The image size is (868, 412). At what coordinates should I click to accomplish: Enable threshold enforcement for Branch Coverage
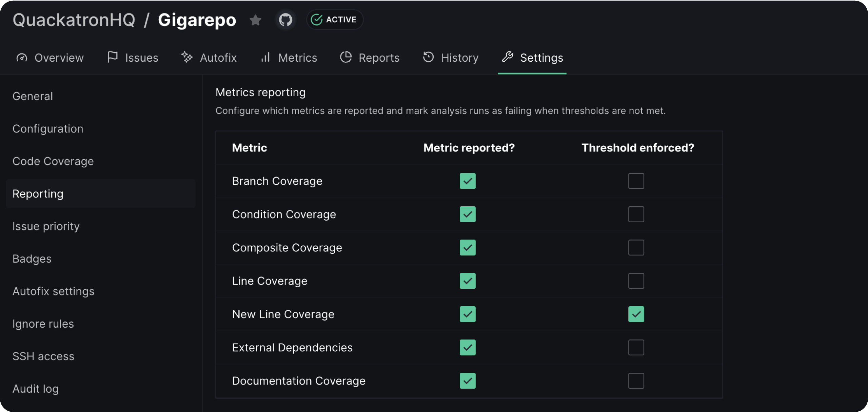pyautogui.click(x=636, y=181)
